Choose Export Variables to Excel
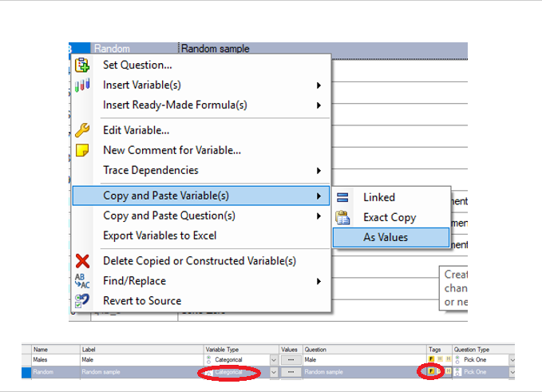The image size is (542, 392). 160,236
